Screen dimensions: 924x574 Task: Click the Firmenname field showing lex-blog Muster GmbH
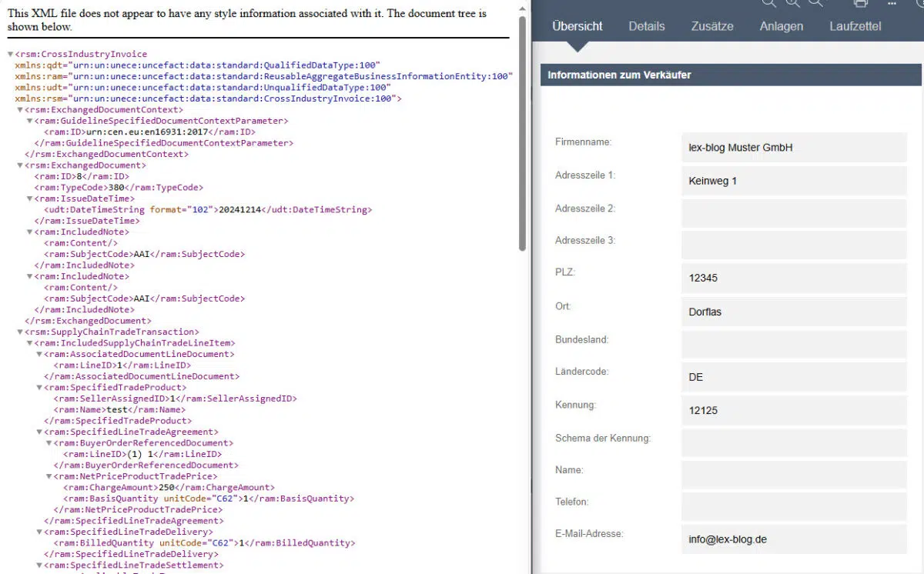click(794, 147)
